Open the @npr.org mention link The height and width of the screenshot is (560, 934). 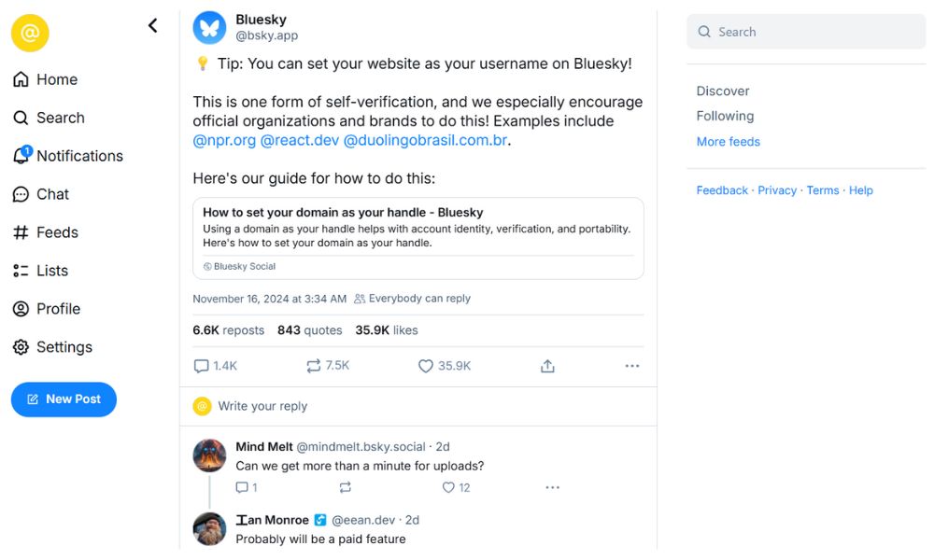pyautogui.click(x=224, y=140)
